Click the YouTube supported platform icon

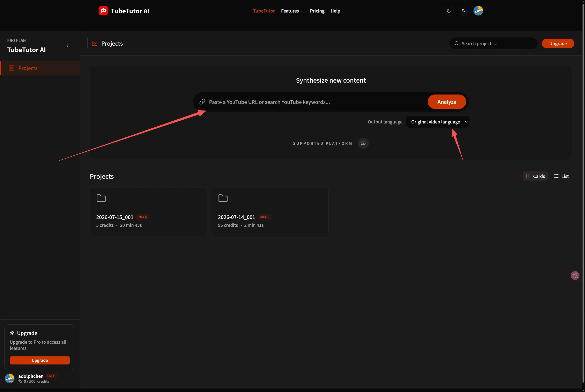[x=363, y=143]
